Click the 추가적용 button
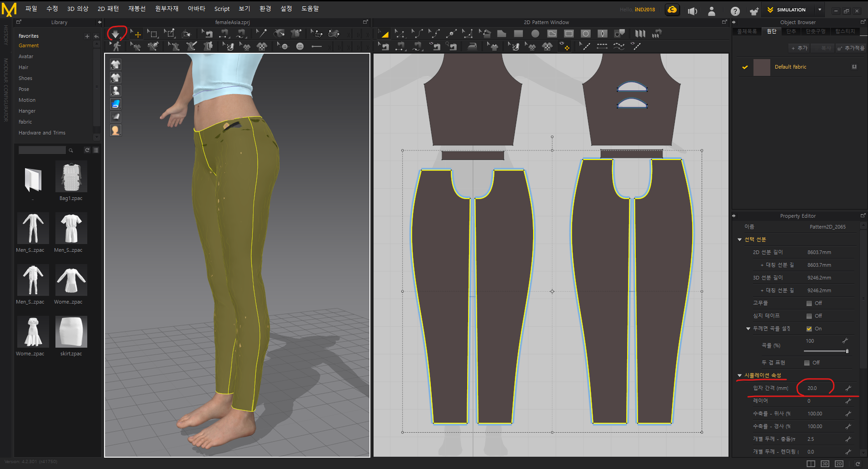Screen dimensions: 868x469 (x=851, y=48)
